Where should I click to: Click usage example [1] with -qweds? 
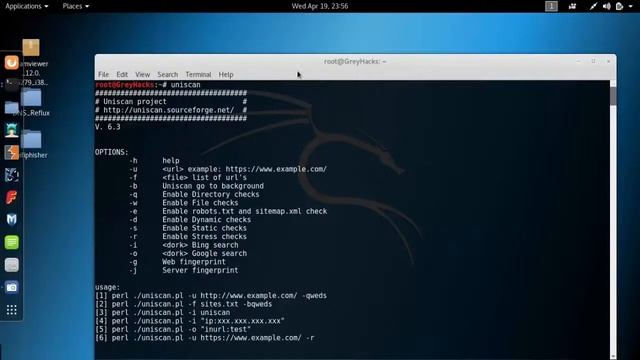[211, 296]
